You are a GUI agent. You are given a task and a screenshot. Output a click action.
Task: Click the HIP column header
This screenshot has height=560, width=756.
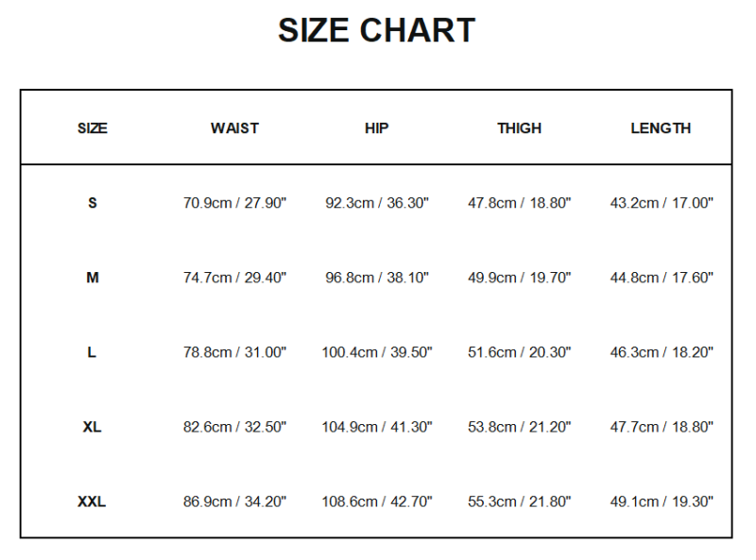click(376, 128)
